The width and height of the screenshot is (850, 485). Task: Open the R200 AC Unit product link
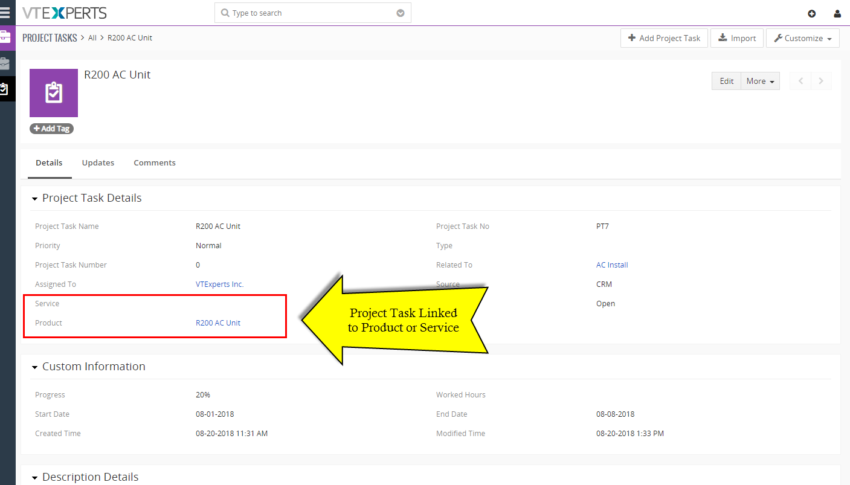coord(218,322)
